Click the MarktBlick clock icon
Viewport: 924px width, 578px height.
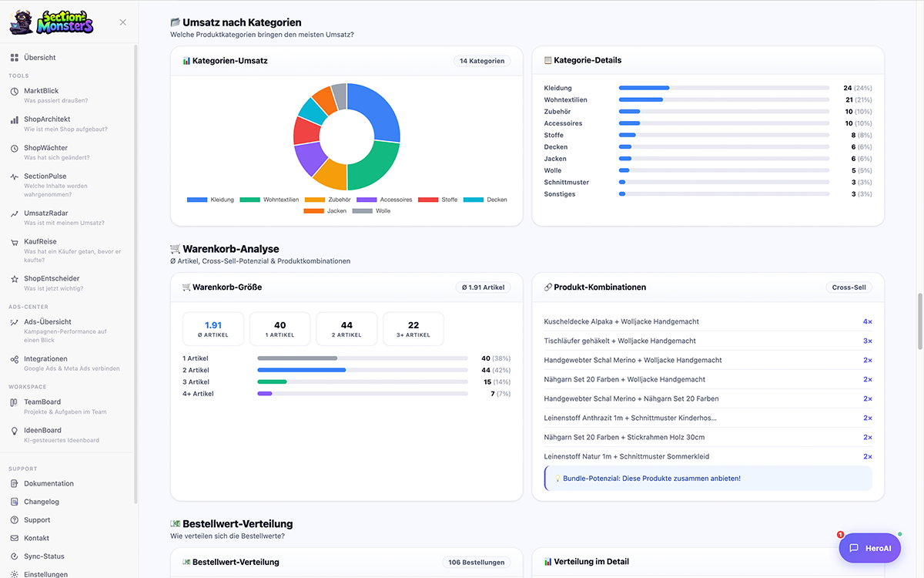15,91
